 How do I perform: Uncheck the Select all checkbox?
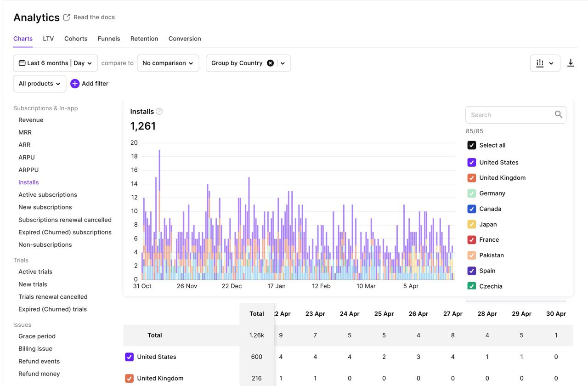[471, 145]
